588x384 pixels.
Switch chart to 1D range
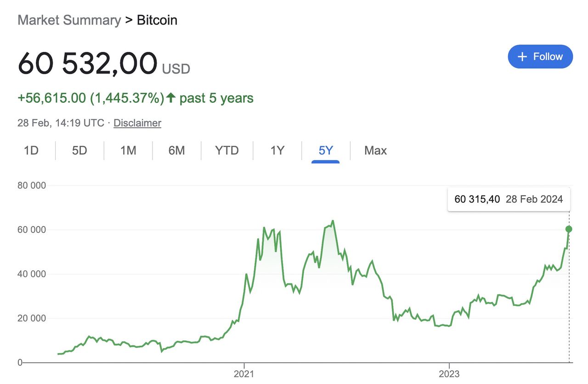click(x=31, y=151)
